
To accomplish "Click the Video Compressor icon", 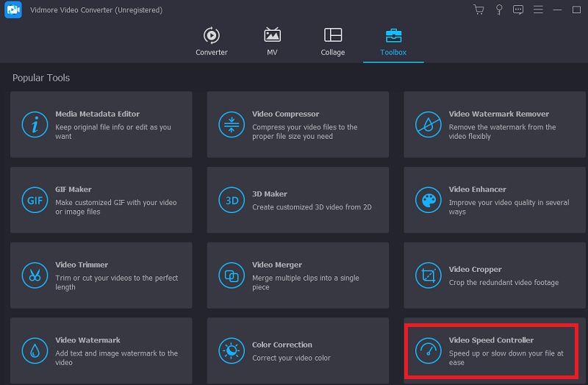I will (232, 124).
